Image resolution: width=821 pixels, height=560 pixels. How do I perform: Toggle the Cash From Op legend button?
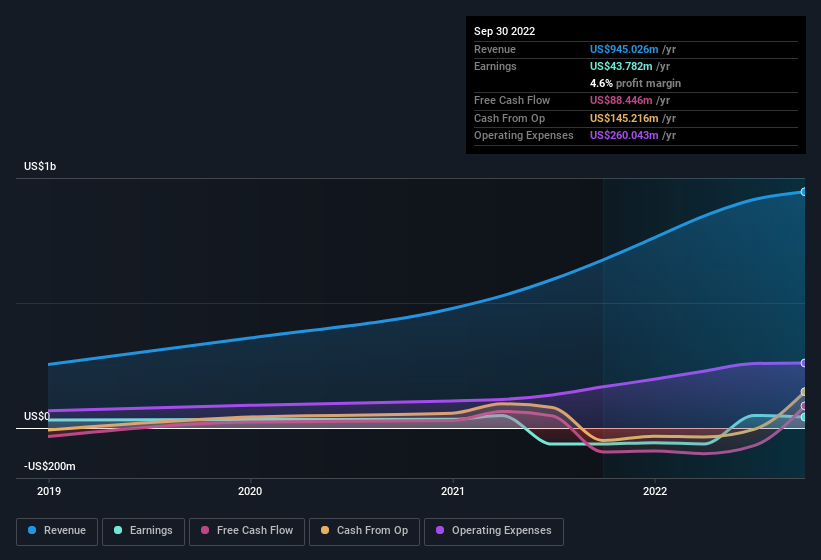coord(364,531)
